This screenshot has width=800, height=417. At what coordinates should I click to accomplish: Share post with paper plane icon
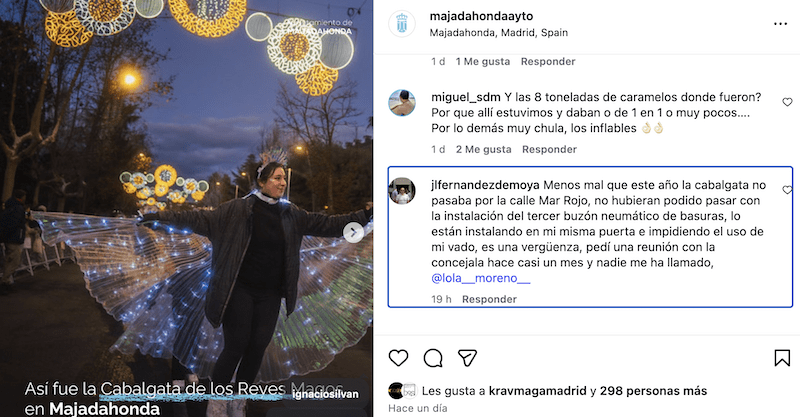[467, 358]
